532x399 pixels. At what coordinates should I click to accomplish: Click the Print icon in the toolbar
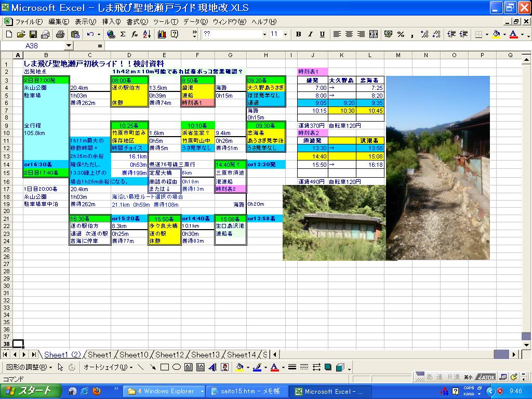[x=60, y=34]
